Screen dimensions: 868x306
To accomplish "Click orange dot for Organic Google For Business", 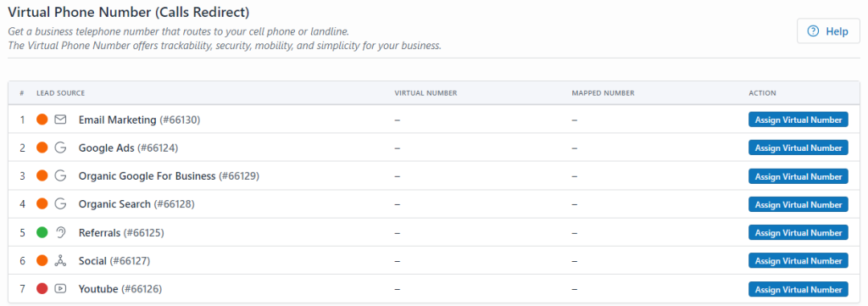I will pos(42,176).
